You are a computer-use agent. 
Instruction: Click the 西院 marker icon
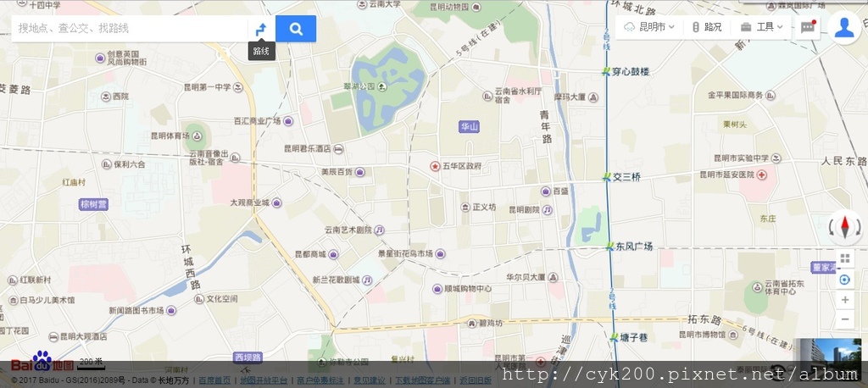click(x=106, y=97)
